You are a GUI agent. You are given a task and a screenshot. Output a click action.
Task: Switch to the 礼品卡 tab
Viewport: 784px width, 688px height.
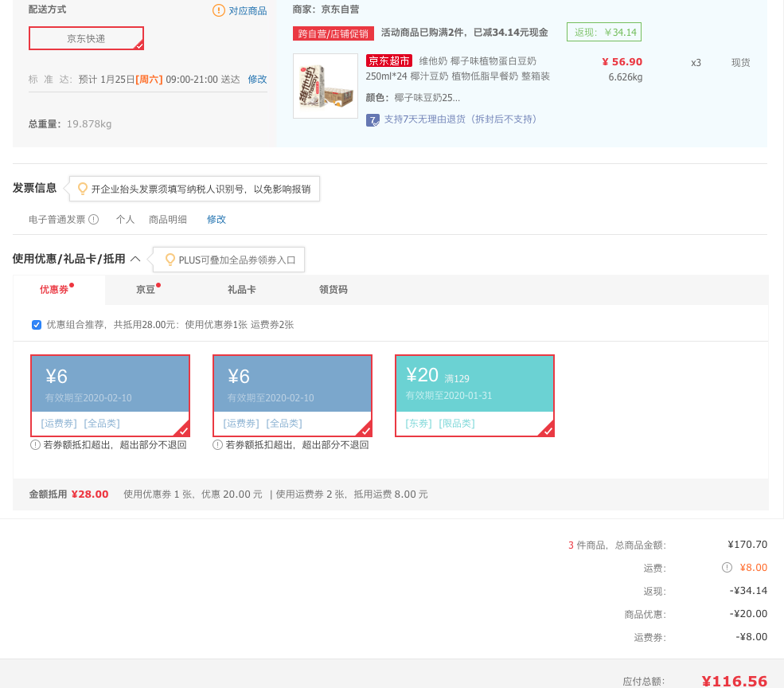click(241, 290)
